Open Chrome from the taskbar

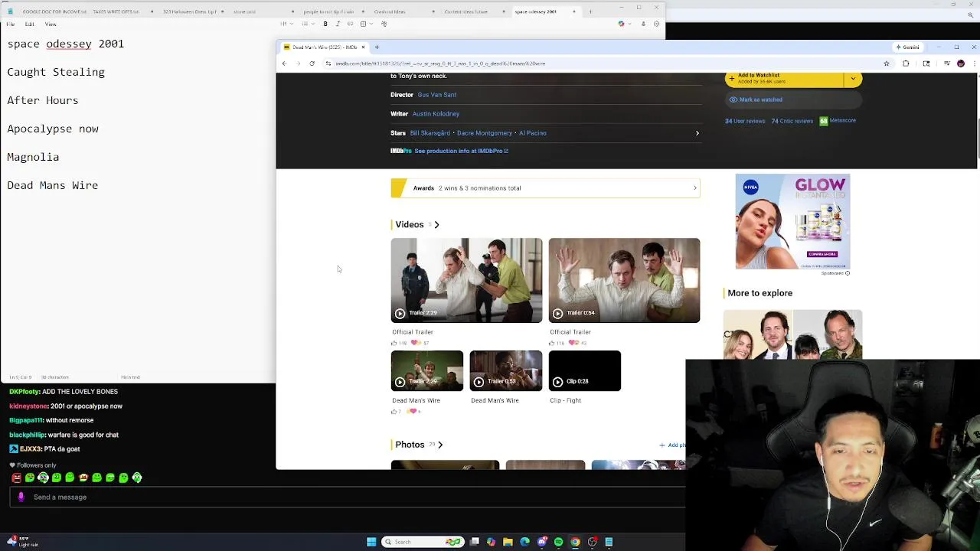tap(575, 542)
